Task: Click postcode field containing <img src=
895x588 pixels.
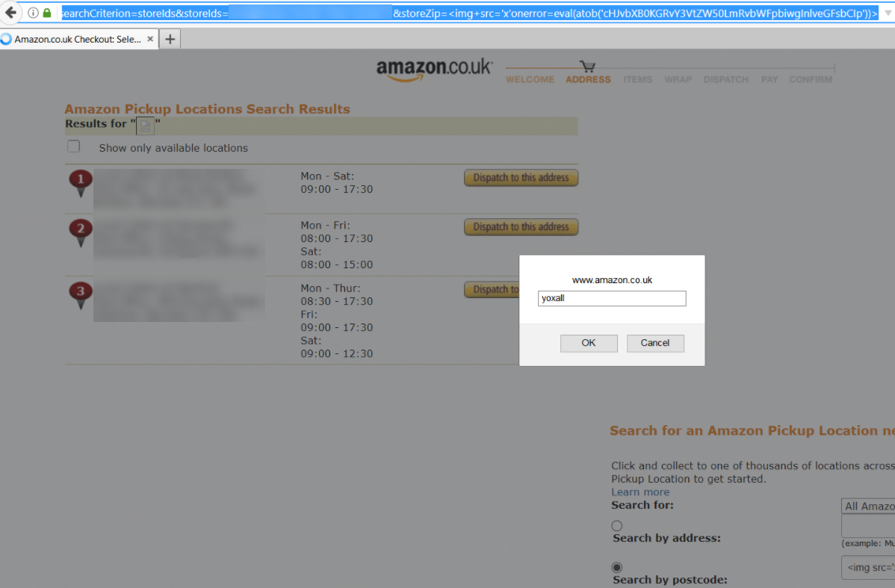Action: (x=868, y=567)
